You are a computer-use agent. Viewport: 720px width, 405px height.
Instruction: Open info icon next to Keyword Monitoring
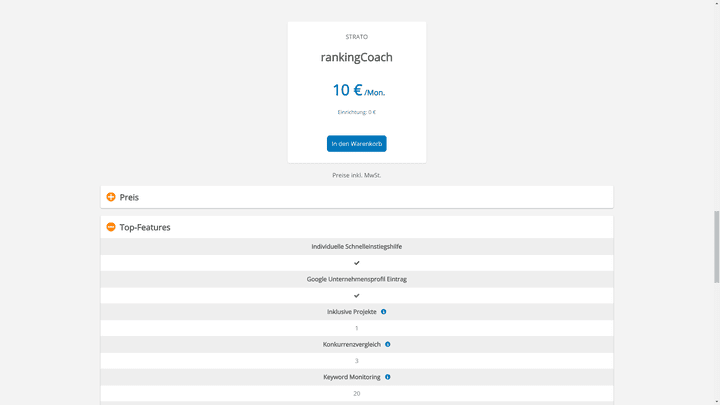388,377
